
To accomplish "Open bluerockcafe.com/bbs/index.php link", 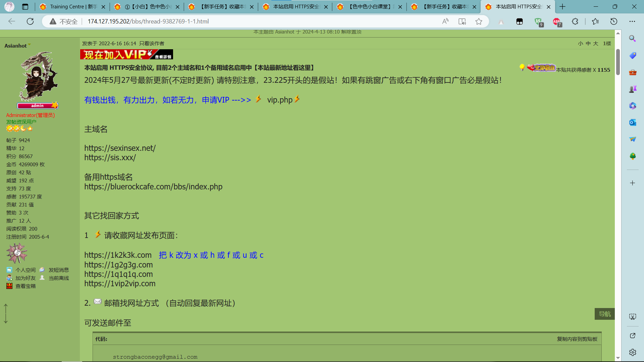I will point(153,187).
